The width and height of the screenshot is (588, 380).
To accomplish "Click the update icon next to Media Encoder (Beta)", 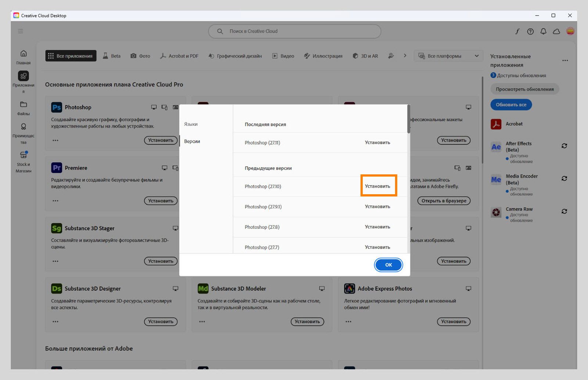I will pyautogui.click(x=564, y=178).
